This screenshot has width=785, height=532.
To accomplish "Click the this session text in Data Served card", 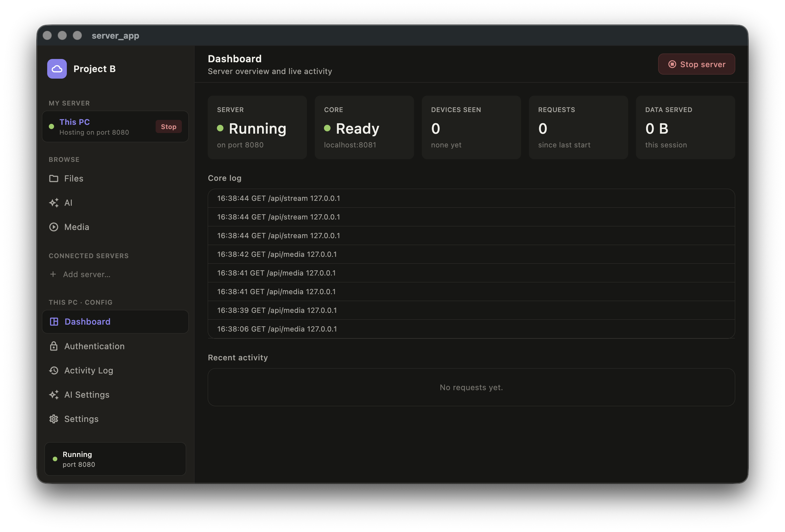I will (666, 145).
